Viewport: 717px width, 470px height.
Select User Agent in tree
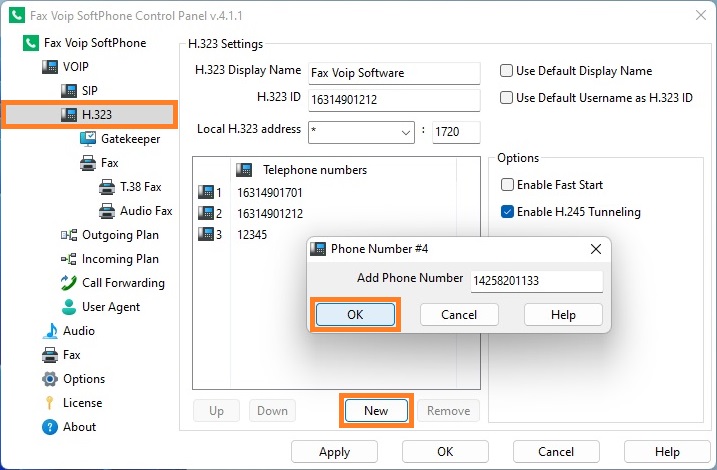(111, 307)
